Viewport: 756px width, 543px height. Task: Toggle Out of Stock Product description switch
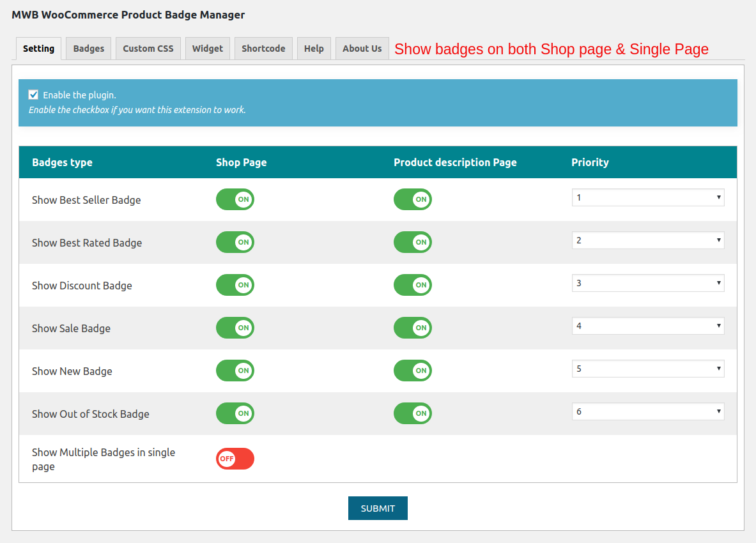click(413, 413)
